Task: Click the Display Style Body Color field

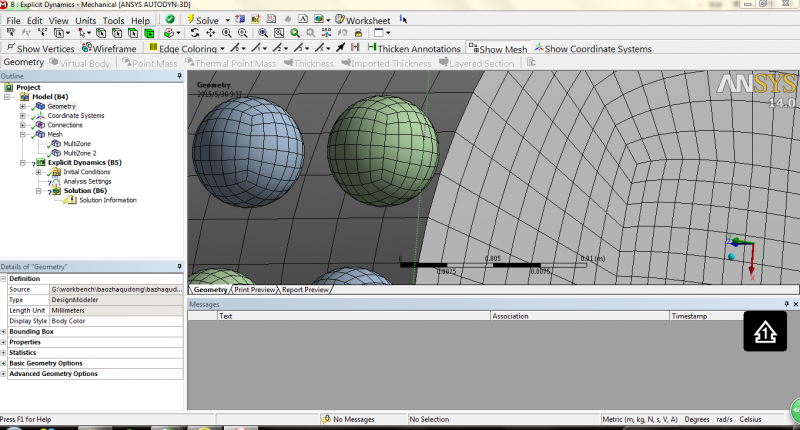Action: pos(115,321)
